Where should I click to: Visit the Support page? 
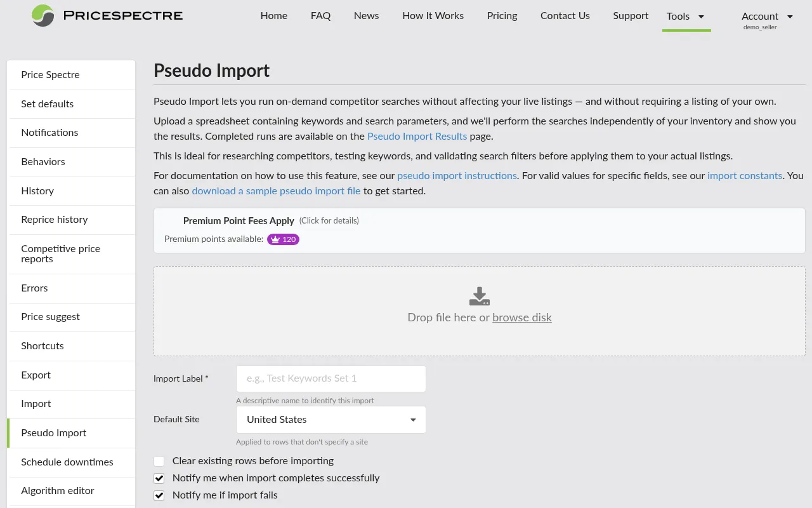pos(630,16)
